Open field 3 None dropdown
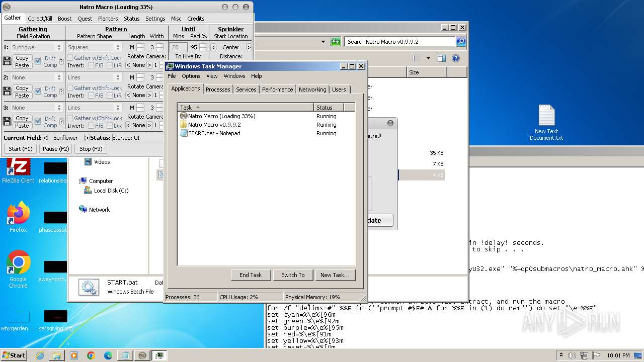This screenshot has width=644, height=362. (36, 108)
